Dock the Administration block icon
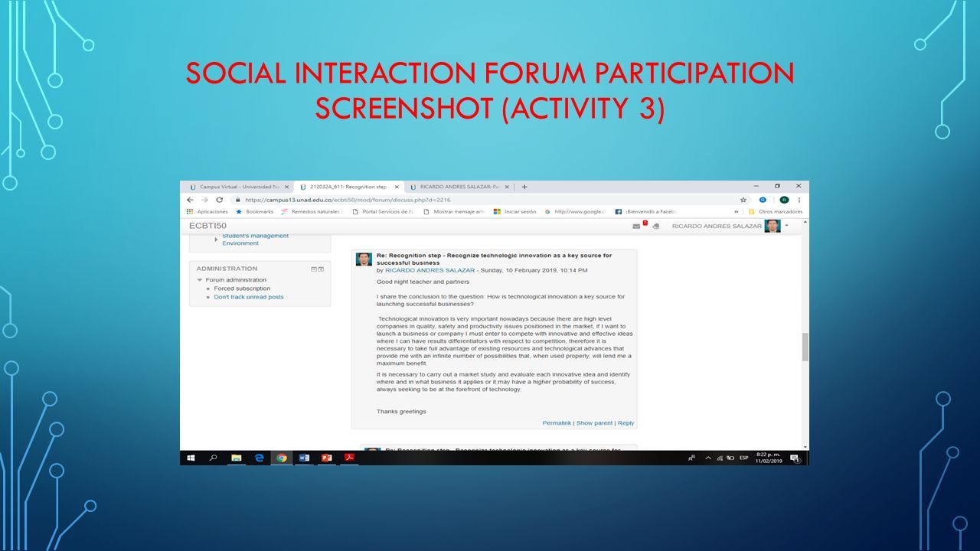 click(x=321, y=269)
